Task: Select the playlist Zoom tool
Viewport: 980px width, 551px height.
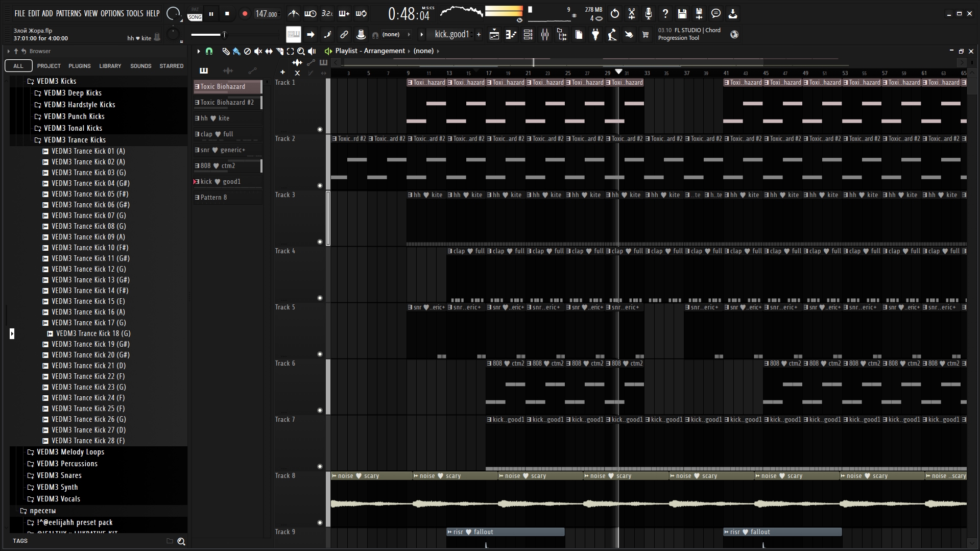Action: pyautogui.click(x=301, y=51)
